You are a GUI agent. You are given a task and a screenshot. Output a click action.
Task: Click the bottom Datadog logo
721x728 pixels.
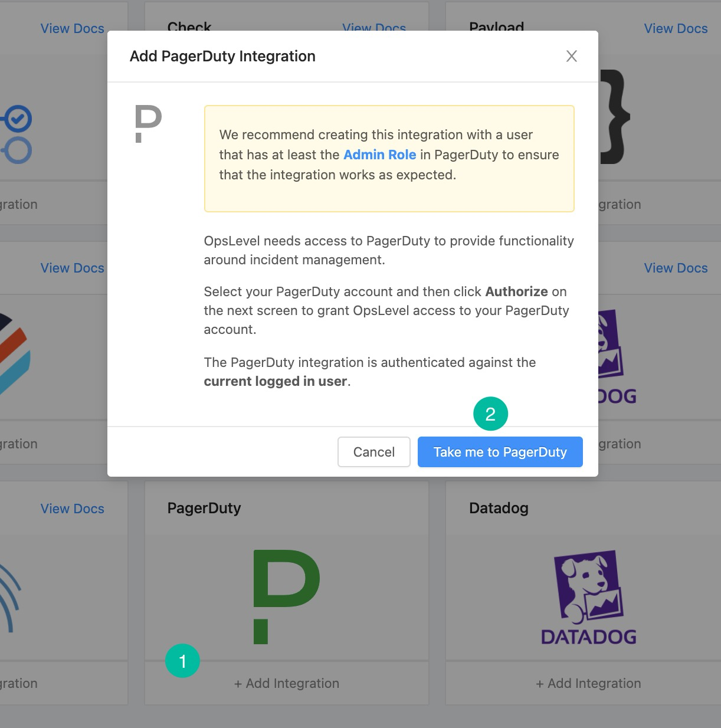tap(588, 597)
